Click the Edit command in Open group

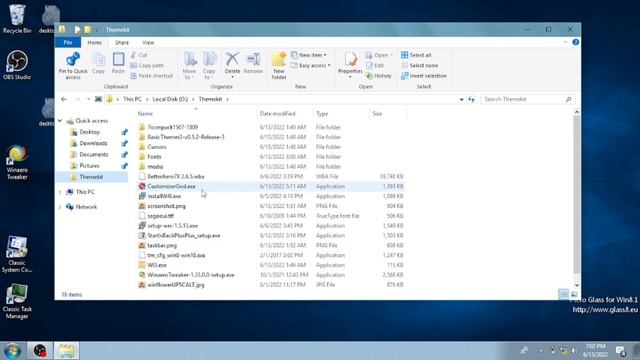point(375,65)
